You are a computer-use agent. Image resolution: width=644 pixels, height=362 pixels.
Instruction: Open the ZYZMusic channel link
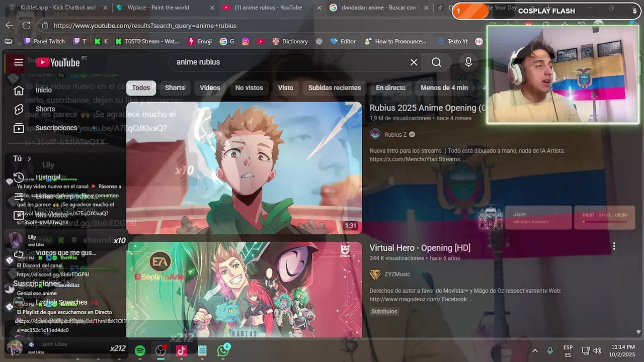tap(397, 274)
